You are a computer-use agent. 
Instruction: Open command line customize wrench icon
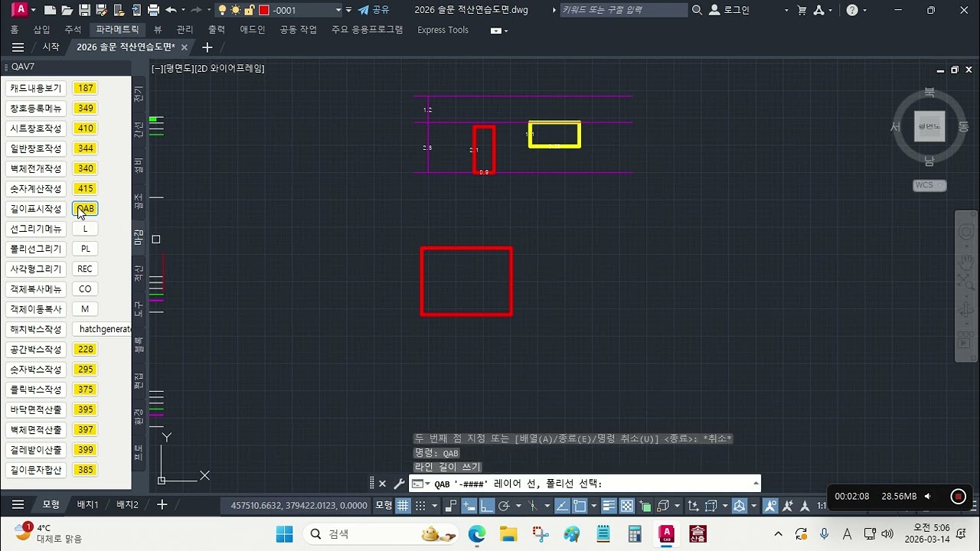click(x=399, y=484)
